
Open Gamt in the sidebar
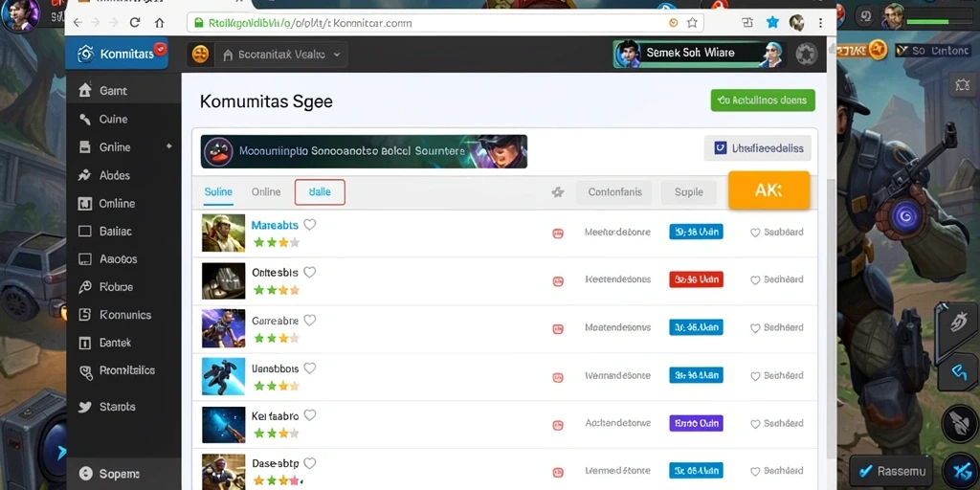(123, 91)
